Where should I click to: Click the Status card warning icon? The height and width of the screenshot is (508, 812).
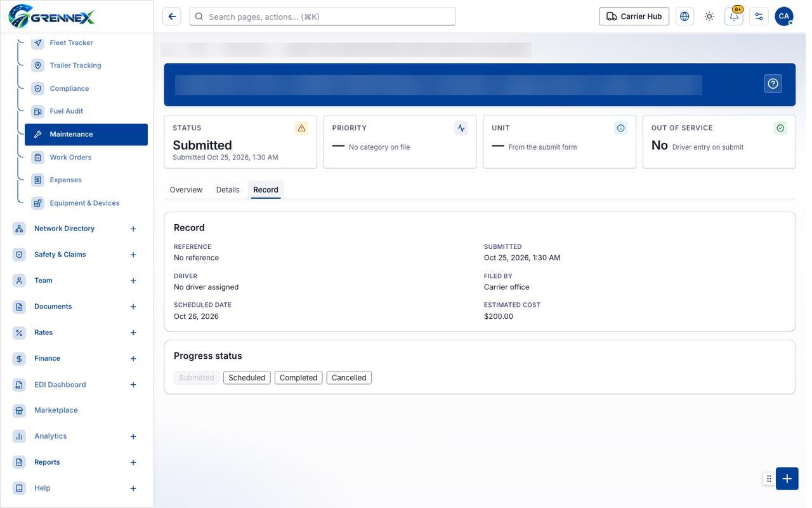pyautogui.click(x=301, y=128)
